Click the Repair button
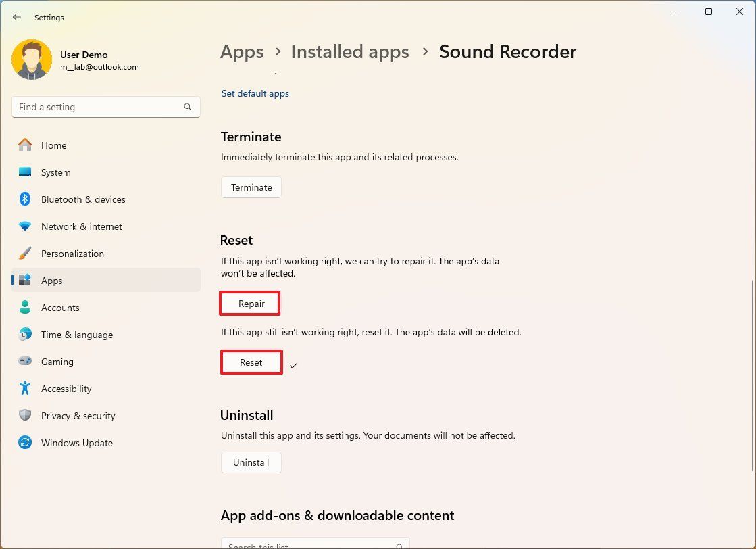The width and height of the screenshot is (756, 549). coord(249,304)
